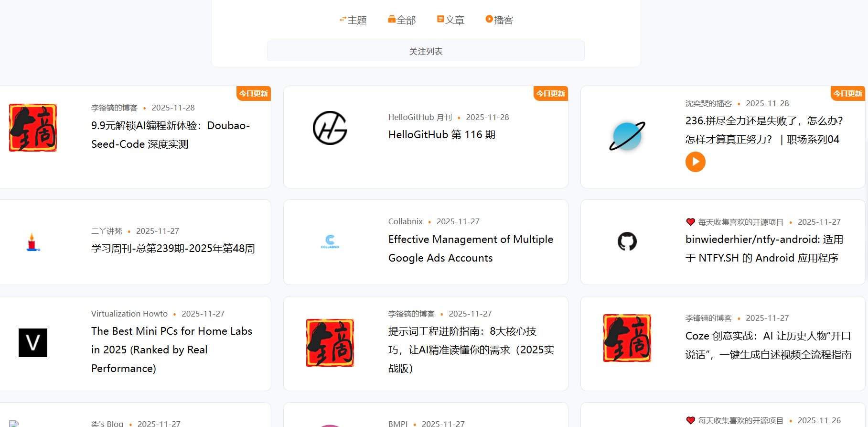Click the Collabnix logo icon

[x=330, y=241]
